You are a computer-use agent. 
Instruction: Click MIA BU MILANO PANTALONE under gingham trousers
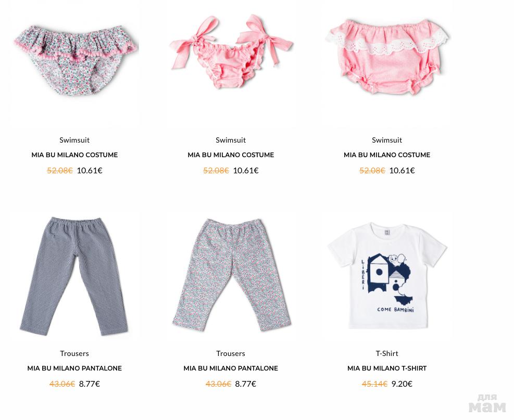pyautogui.click(x=74, y=368)
